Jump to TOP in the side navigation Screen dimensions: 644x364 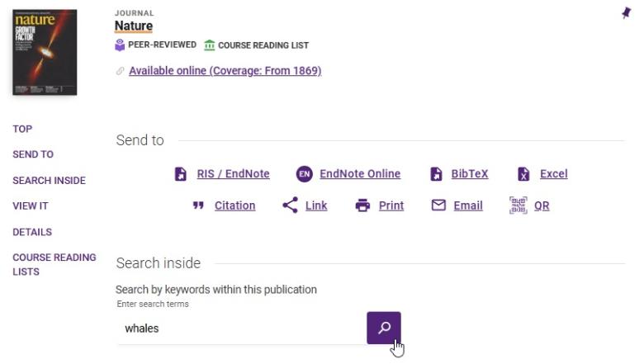[x=22, y=129]
